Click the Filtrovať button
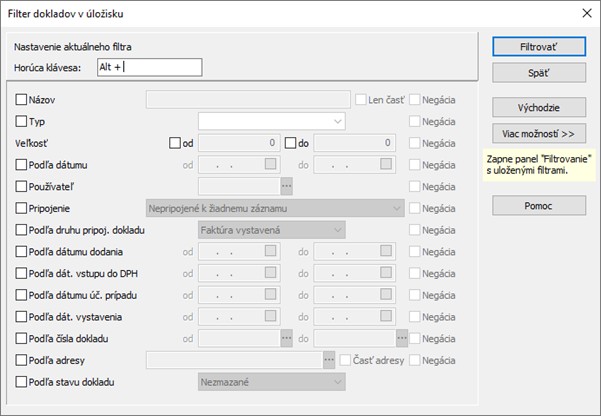Screen dimensions: 601x416 (539, 47)
